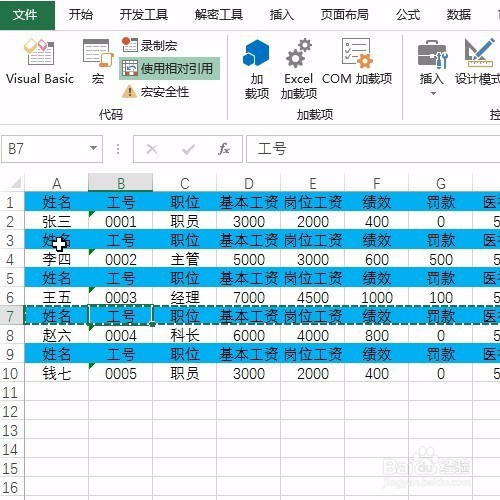The image size is (500, 500).
Task: Click the 500 cell in 罚款 column
Action: pos(441,259)
